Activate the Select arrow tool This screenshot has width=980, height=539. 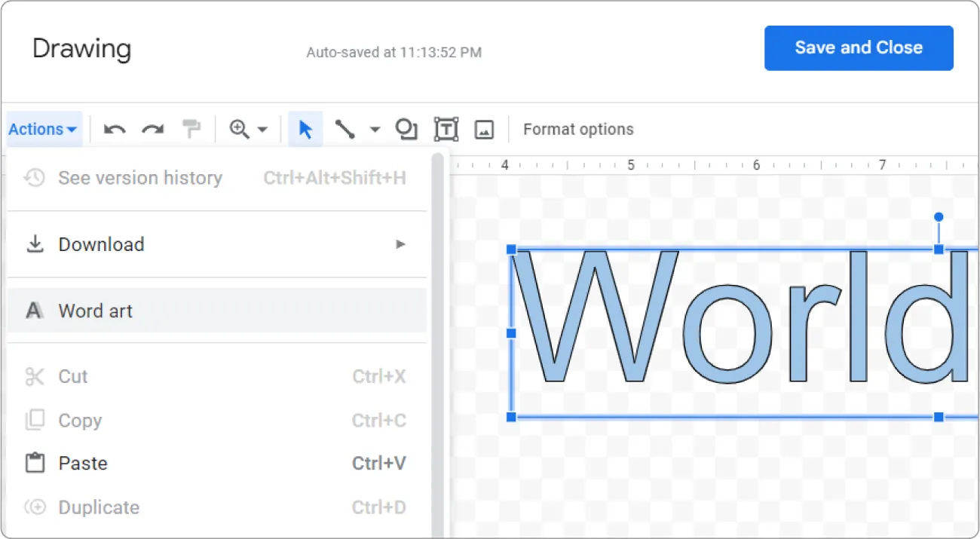pos(305,129)
